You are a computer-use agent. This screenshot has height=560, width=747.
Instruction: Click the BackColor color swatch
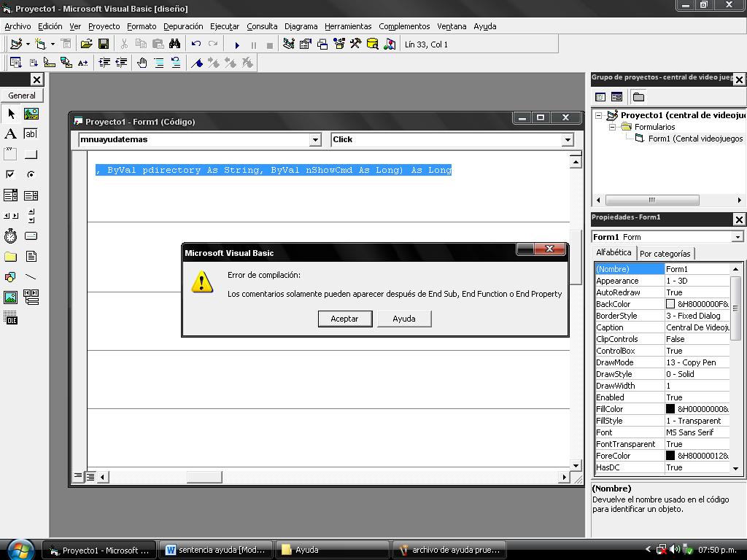pos(670,304)
